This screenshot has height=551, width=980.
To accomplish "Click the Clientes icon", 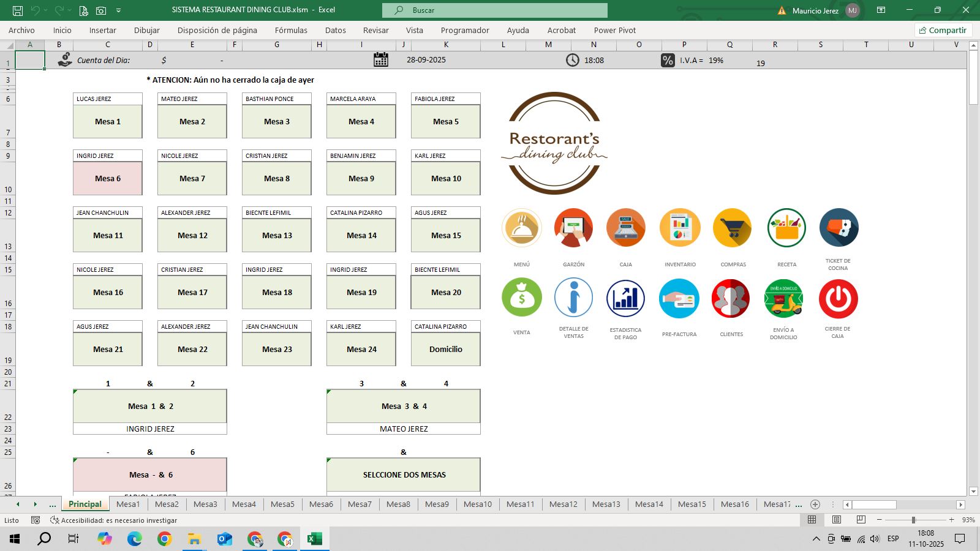I will point(731,299).
